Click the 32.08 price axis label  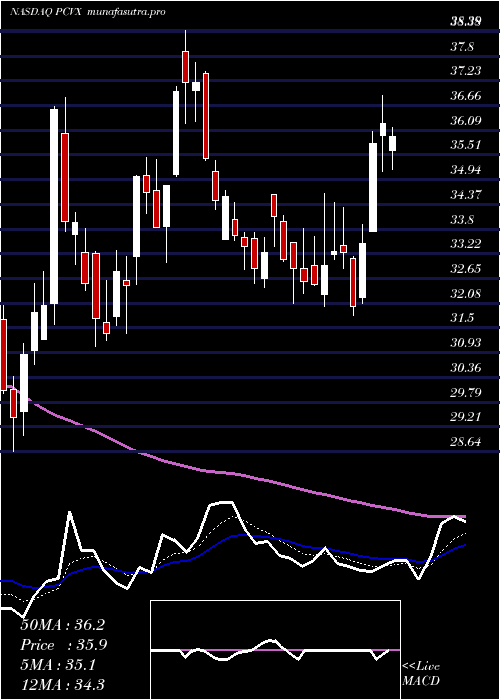point(465,294)
